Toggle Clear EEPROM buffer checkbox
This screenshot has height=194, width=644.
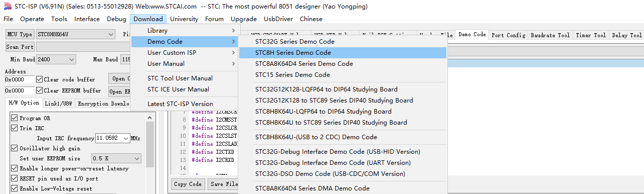click(40, 90)
